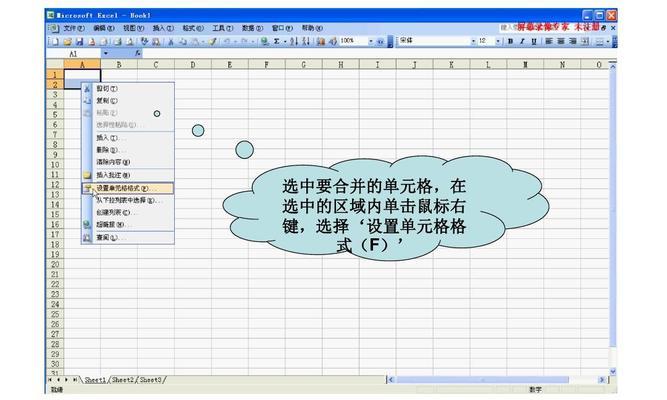Click the Help question mark icon
Image resolution: width=667 pixels, height=400 pixels.
click(x=380, y=41)
